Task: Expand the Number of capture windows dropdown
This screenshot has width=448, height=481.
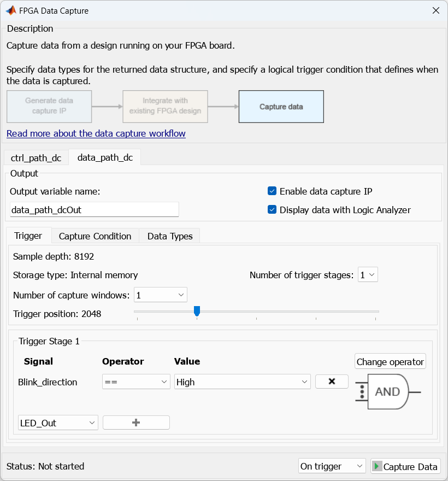Action: point(161,295)
